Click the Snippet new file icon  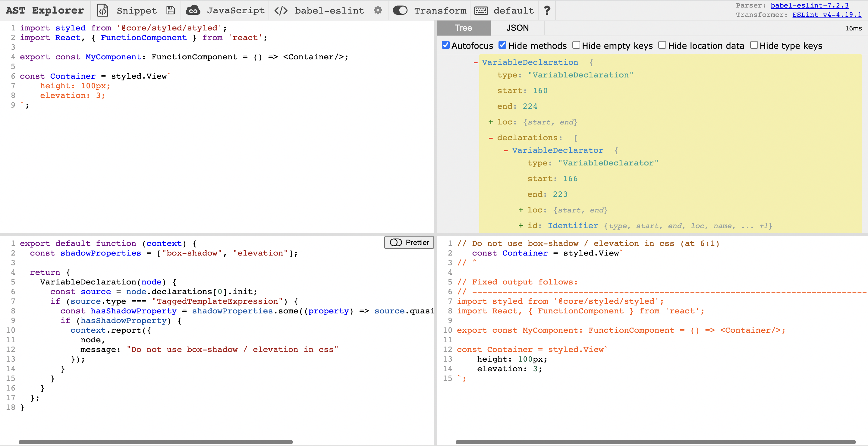click(x=103, y=11)
